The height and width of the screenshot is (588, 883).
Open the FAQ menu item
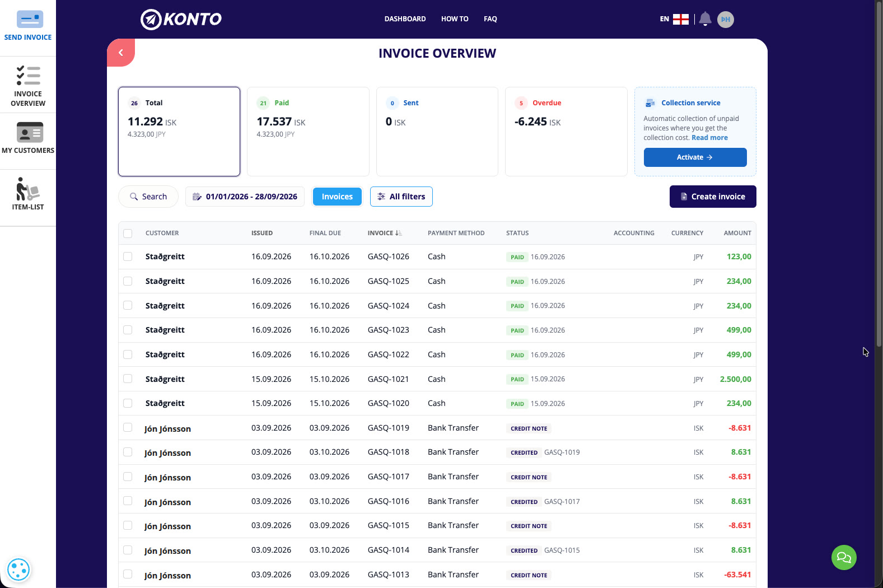pos(490,19)
